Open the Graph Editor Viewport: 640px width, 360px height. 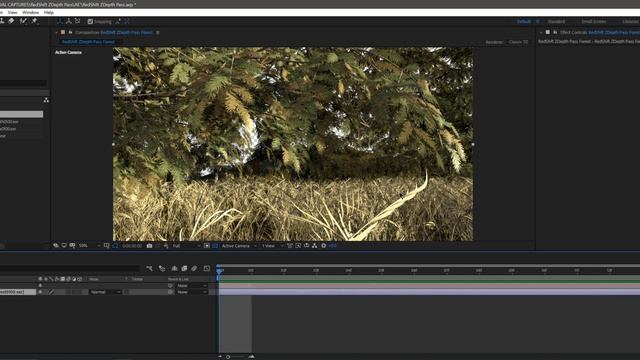(207, 268)
